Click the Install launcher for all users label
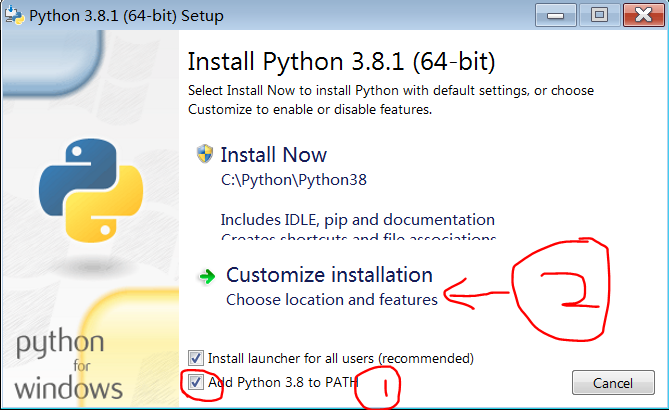The height and width of the screenshot is (410, 669). click(340, 358)
